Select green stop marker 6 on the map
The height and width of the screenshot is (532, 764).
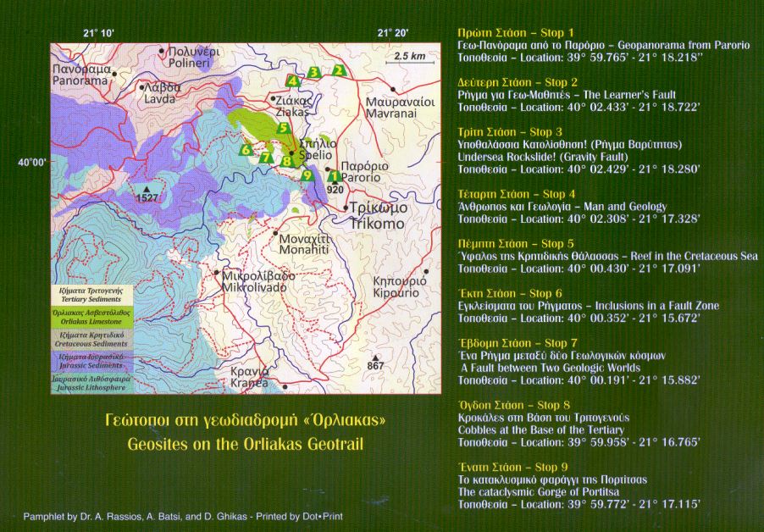pos(246,150)
